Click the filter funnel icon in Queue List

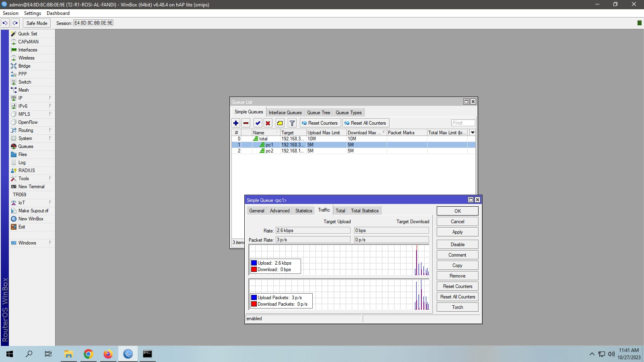292,123
